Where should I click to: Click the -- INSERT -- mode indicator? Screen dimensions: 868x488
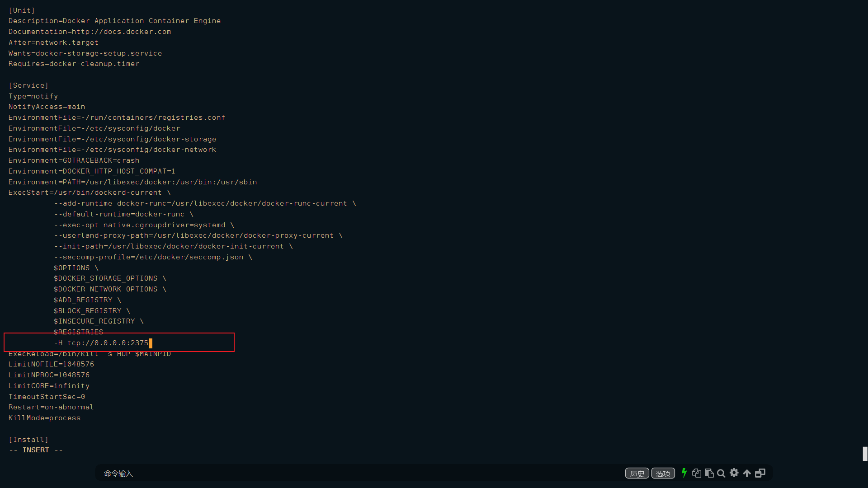tap(36, 450)
